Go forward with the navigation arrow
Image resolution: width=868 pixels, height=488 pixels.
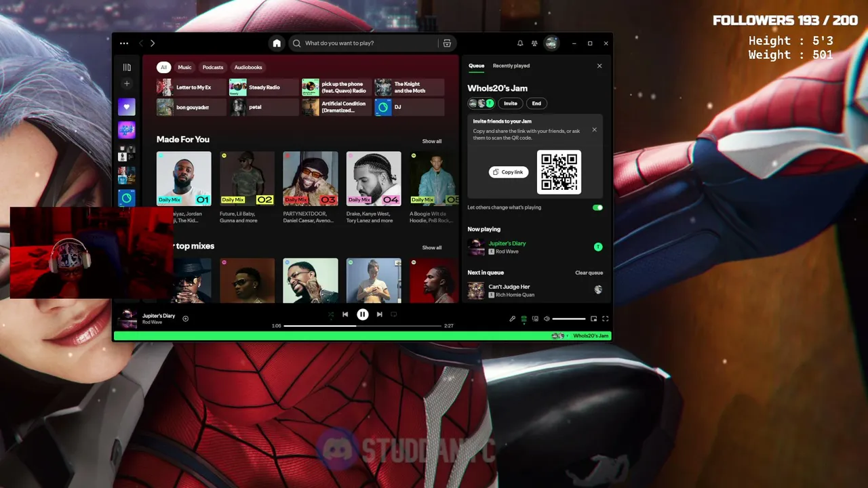tap(153, 43)
